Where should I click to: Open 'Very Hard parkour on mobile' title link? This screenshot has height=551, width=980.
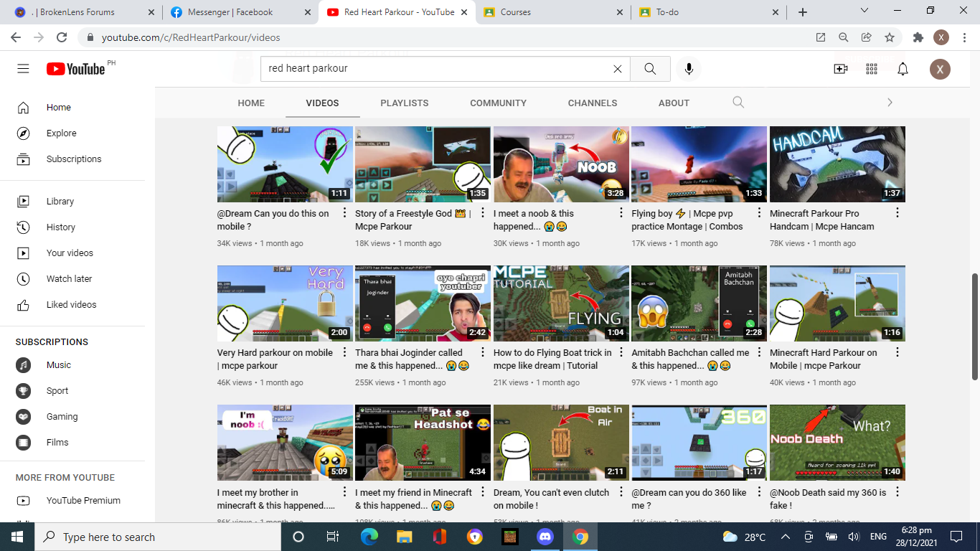[275, 359]
